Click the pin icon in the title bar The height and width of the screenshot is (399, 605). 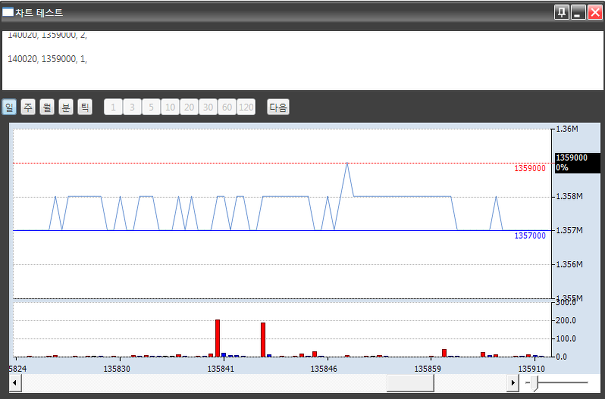pyautogui.click(x=561, y=12)
